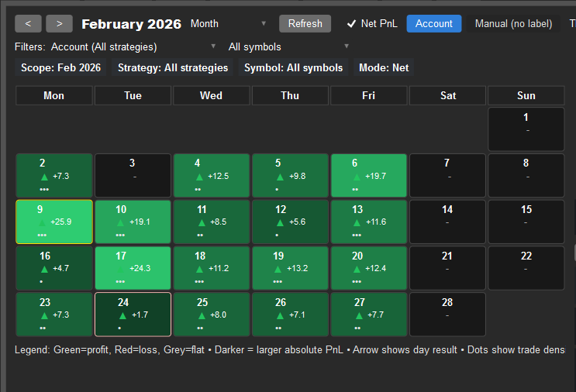
Task: Select the Account mode toggle
Action: (x=433, y=23)
